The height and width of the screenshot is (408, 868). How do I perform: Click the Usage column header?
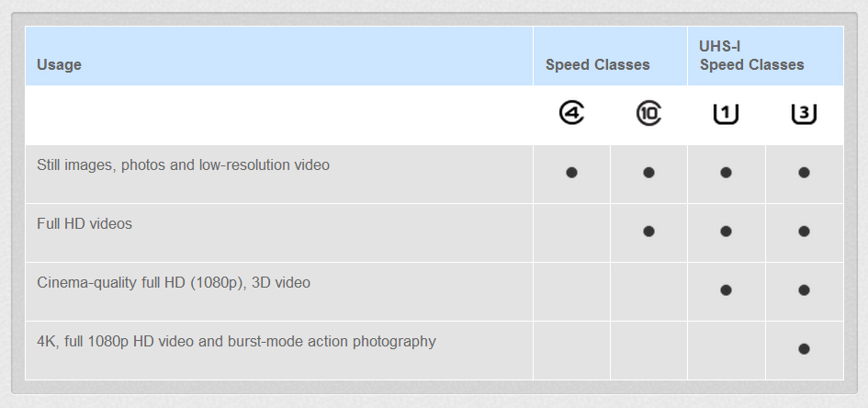59,64
